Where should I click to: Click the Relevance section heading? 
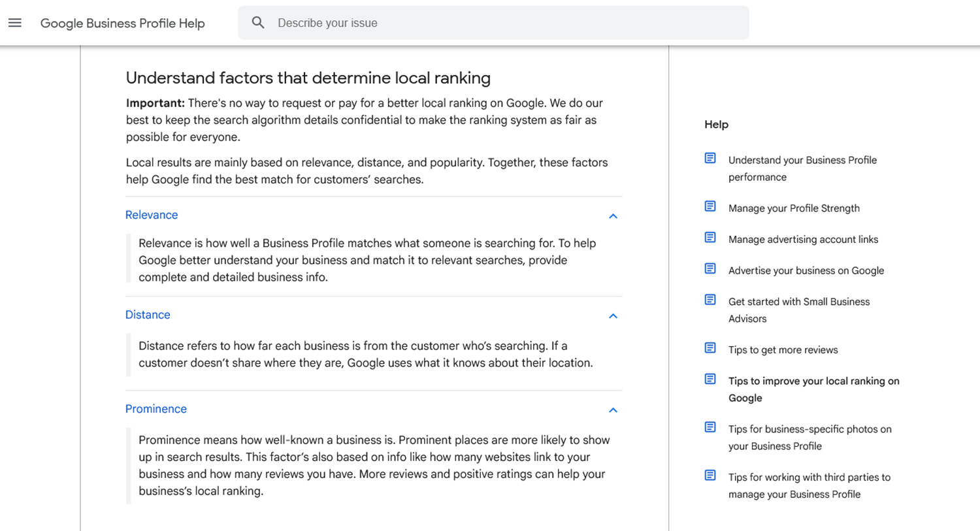coord(152,215)
